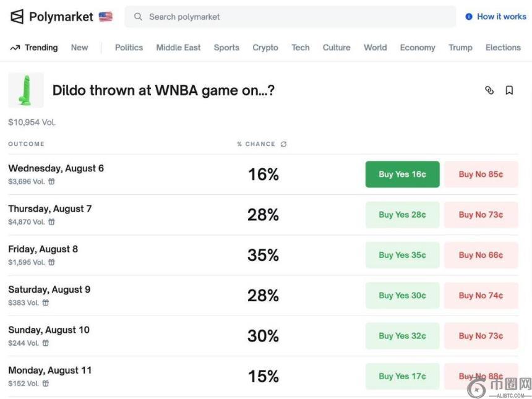Screen dimensions: 532x399
Task: Click the green market thumbnail image
Action: [26, 90]
